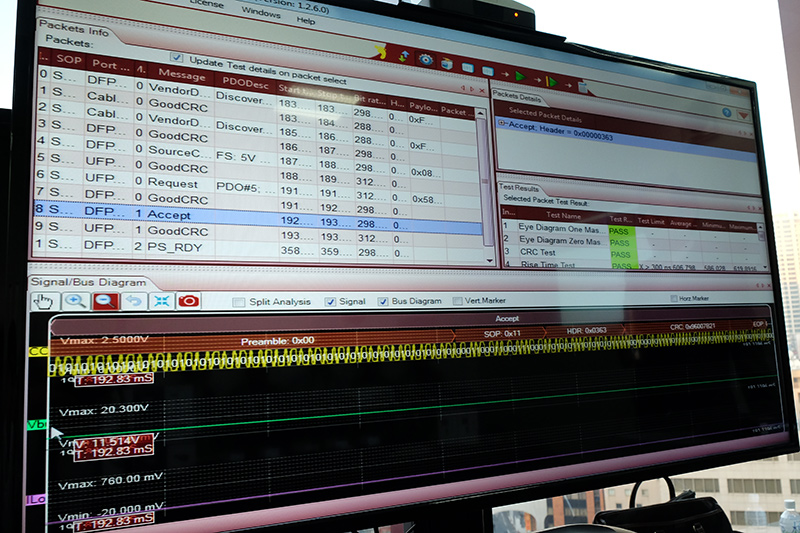Select the Test Results tab
Image resolution: width=800 pixels, height=533 pixels.
pos(518,187)
